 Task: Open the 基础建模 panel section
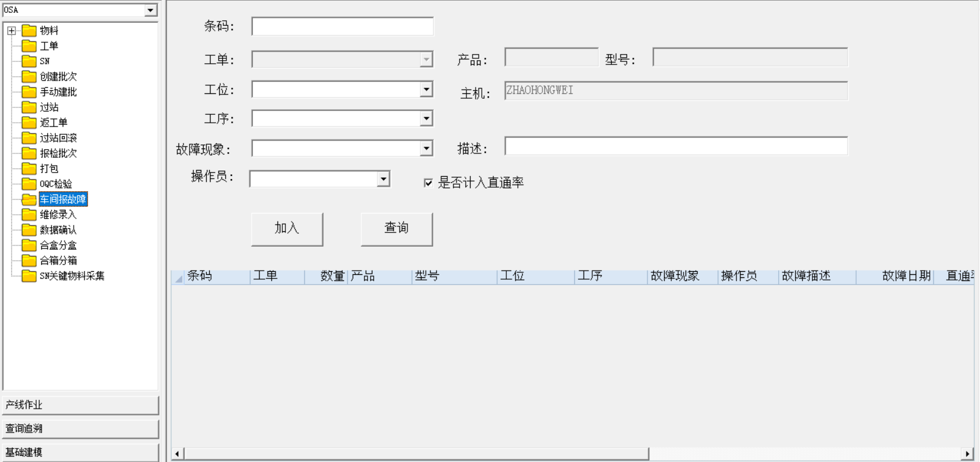pyautogui.click(x=80, y=452)
